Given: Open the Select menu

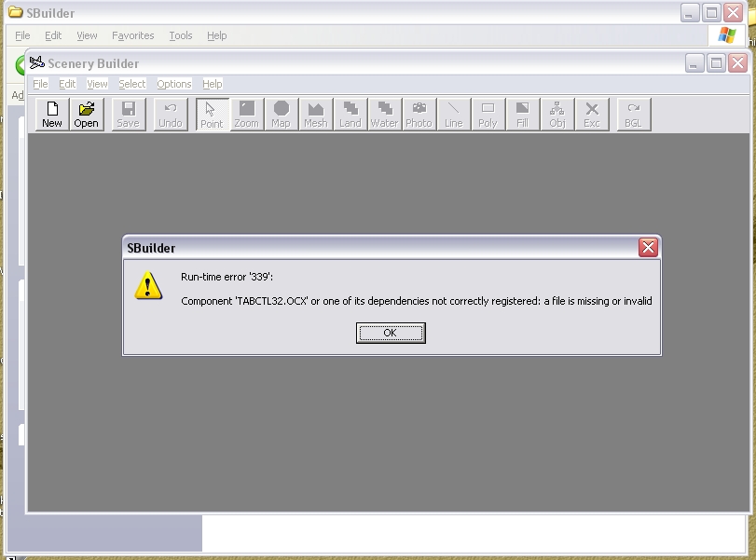Looking at the screenshot, I should point(132,84).
